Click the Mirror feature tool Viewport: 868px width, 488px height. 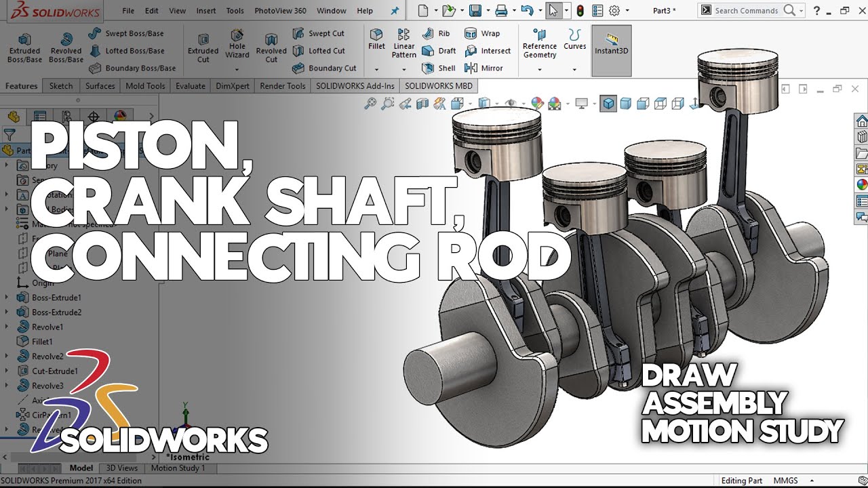tap(484, 68)
